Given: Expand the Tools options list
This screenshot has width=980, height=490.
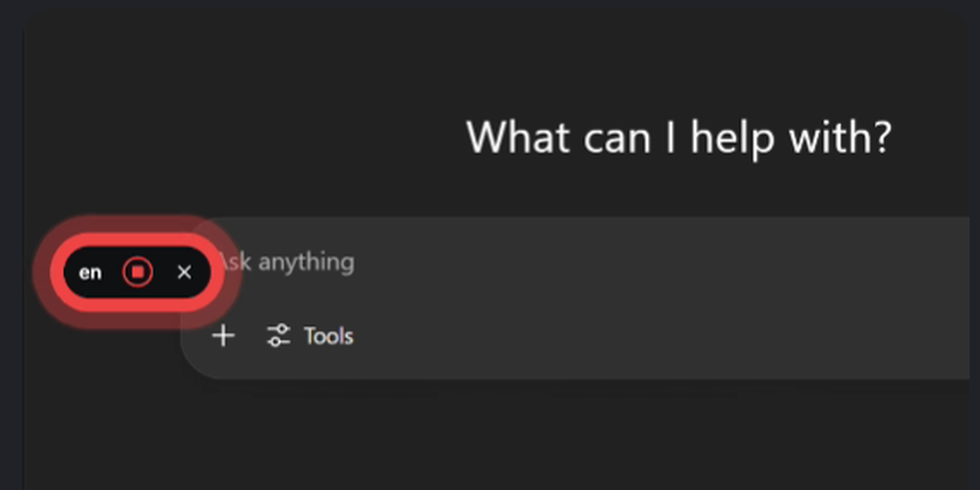Looking at the screenshot, I should coord(310,336).
